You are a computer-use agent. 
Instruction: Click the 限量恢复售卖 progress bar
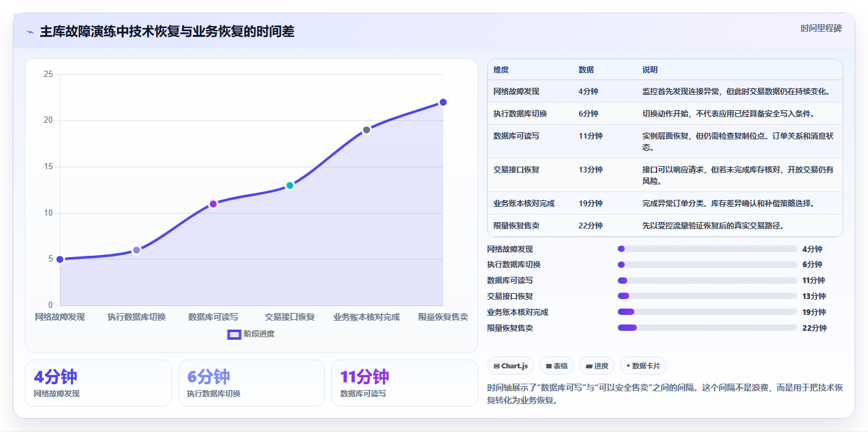707,328
